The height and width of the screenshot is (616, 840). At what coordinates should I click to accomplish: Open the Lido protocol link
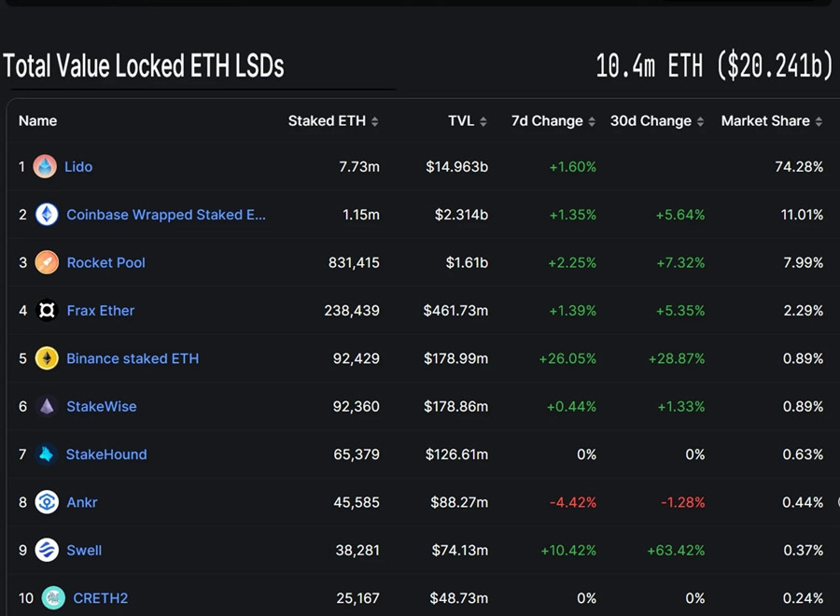coord(78,166)
